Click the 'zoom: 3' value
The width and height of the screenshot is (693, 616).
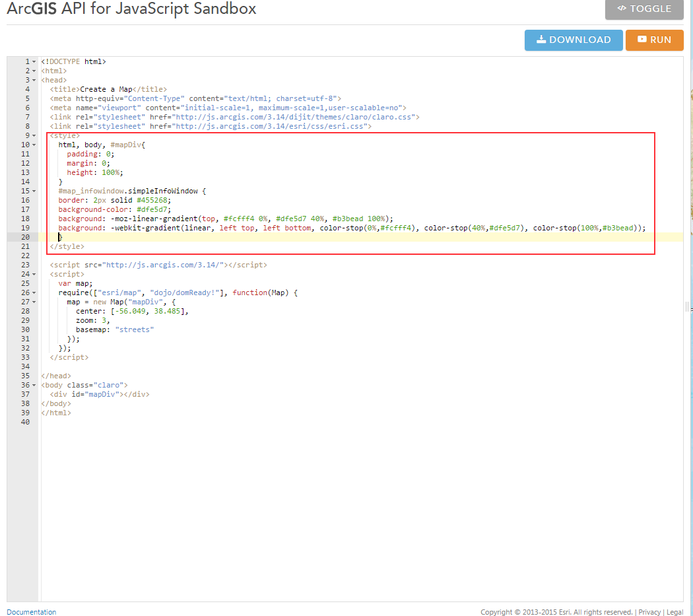click(x=104, y=321)
